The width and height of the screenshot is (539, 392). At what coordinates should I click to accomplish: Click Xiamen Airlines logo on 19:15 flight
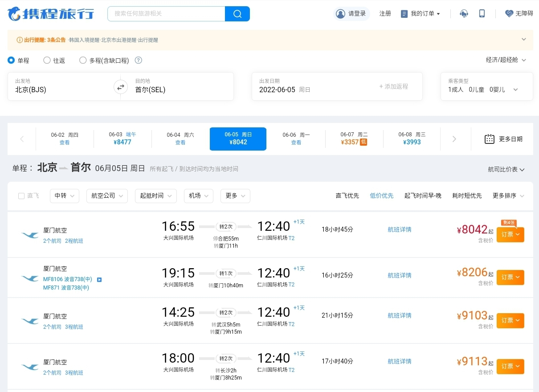(x=30, y=278)
